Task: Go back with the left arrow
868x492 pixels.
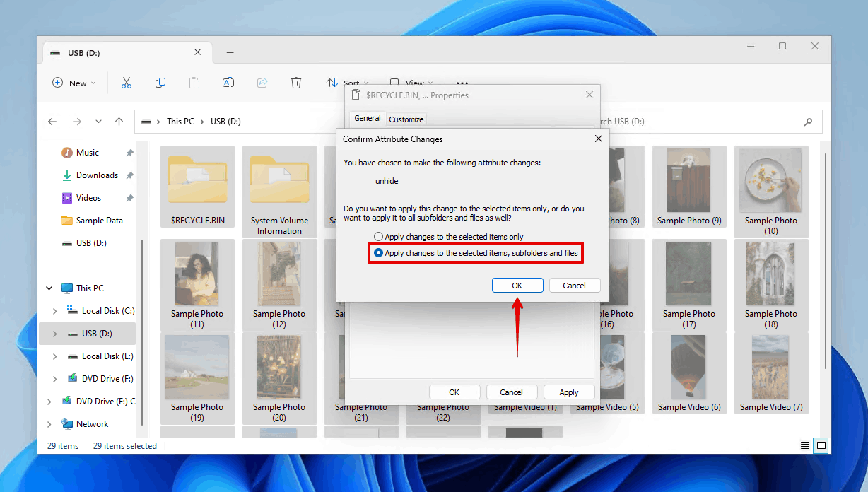Action: pos(52,122)
